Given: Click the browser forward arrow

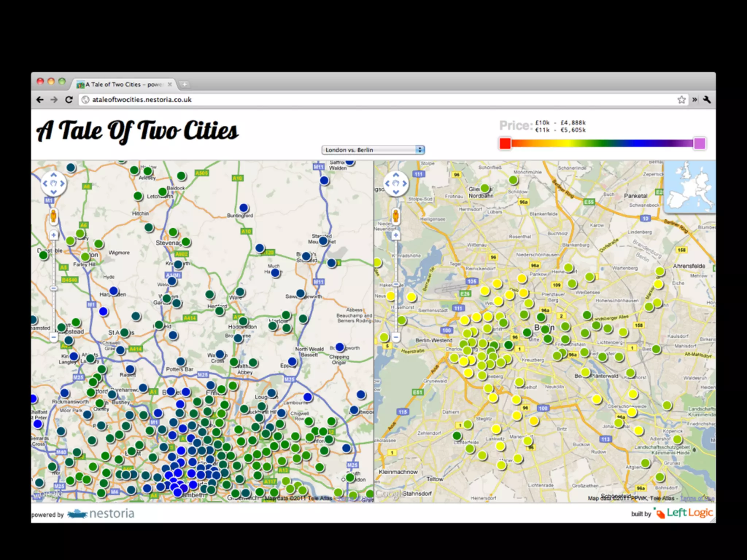Looking at the screenshot, I should [54, 100].
